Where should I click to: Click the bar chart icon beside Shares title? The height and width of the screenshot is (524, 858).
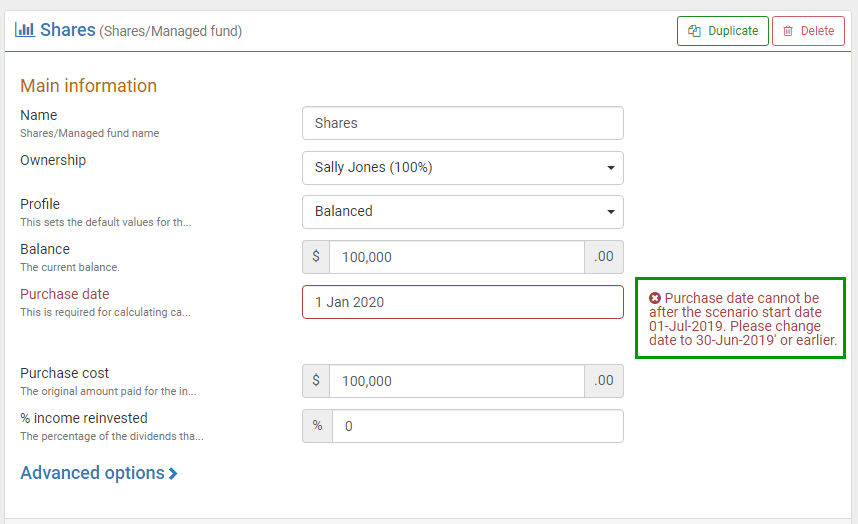click(x=25, y=30)
